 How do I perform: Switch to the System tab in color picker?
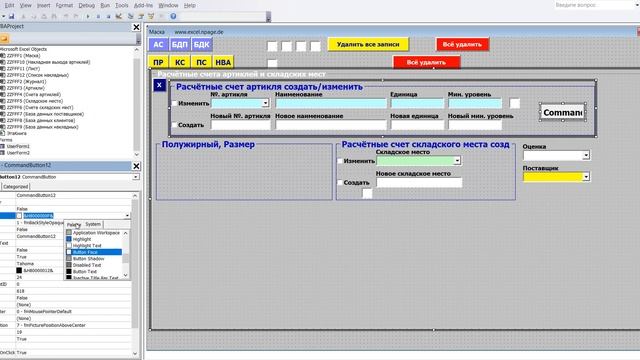coord(93,224)
